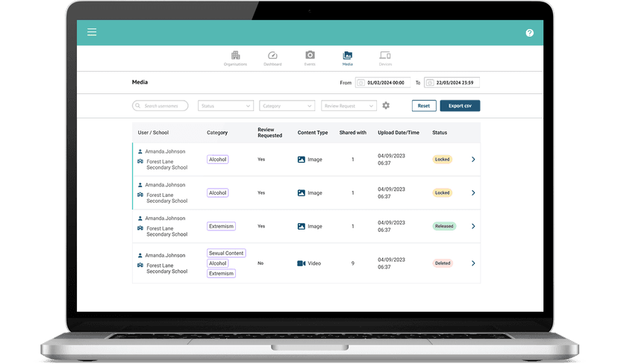Focus the Search usernames box
Image resolution: width=618 pixels, height=364 pixels.
coord(160,106)
